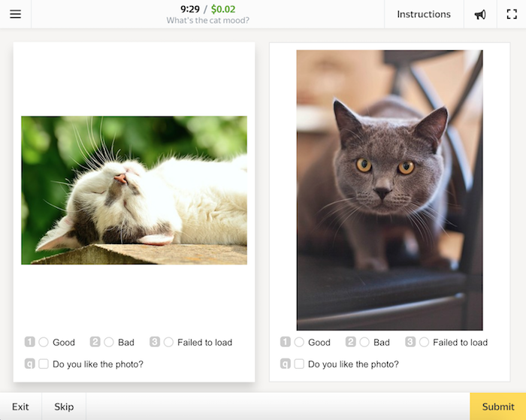Image resolution: width=526 pixels, height=420 pixels.
Task: Click the '2' hotkey badge on gray cat card
Action: (x=351, y=342)
